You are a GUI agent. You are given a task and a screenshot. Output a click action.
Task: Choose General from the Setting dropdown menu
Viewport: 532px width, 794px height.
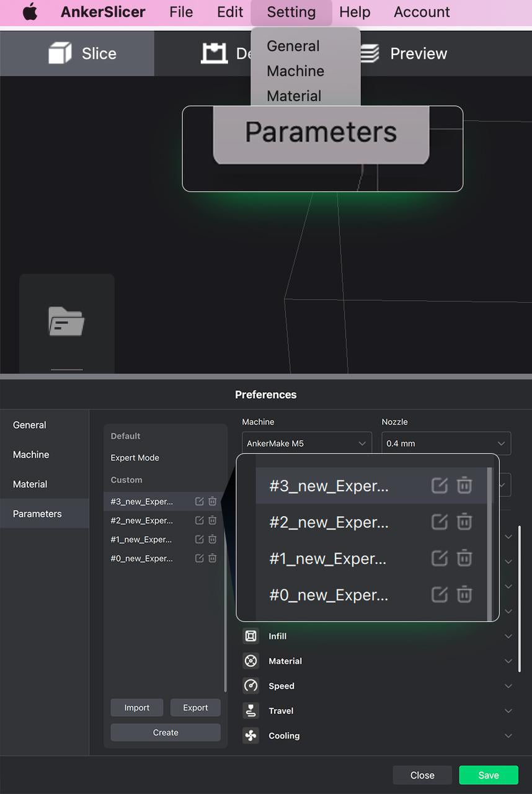tap(293, 47)
